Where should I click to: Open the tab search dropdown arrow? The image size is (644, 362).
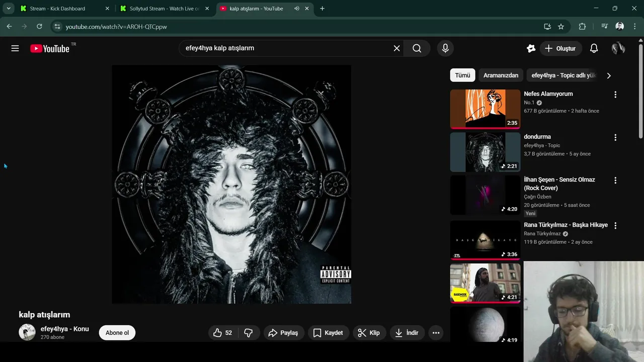pyautogui.click(x=9, y=9)
